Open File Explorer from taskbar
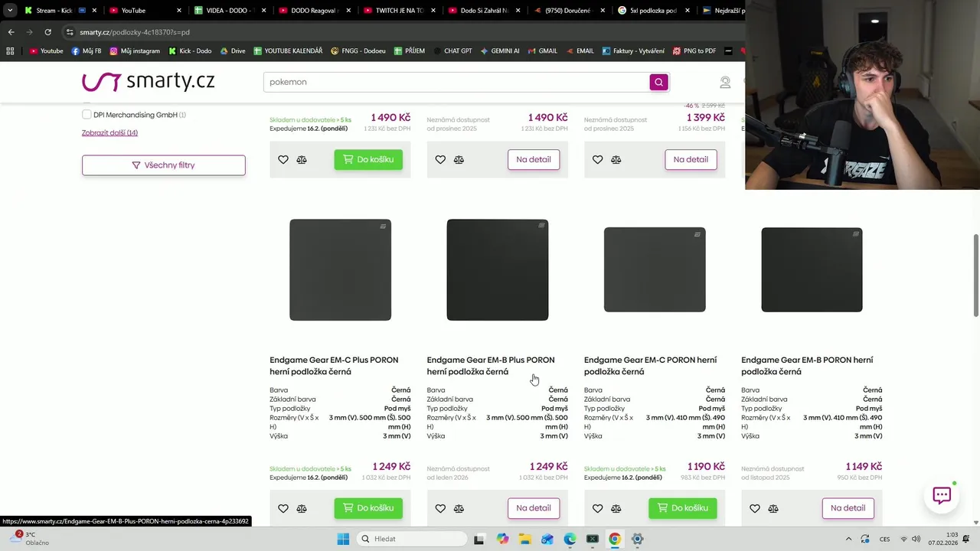This screenshot has width=980, height=551. tap(524, 539)
